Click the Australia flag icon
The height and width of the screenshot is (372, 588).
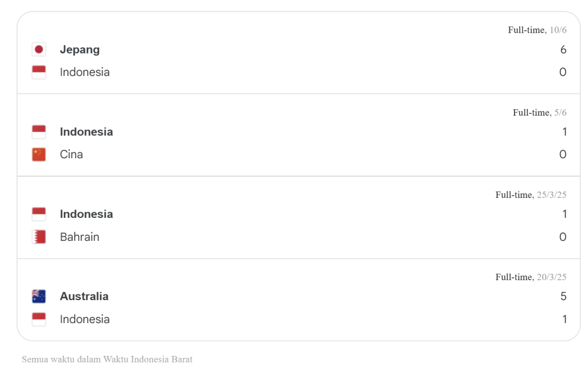tap(38, 296)
